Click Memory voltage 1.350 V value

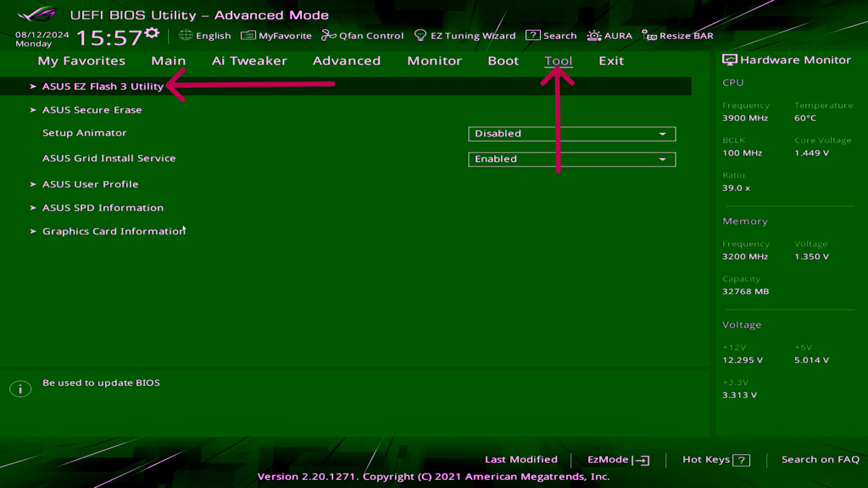click(x=811, y=257)
